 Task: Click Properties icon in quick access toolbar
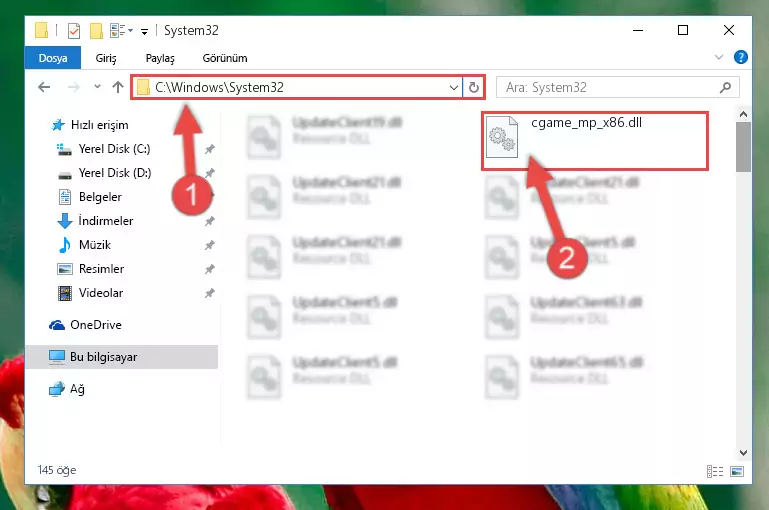point(74,30)
